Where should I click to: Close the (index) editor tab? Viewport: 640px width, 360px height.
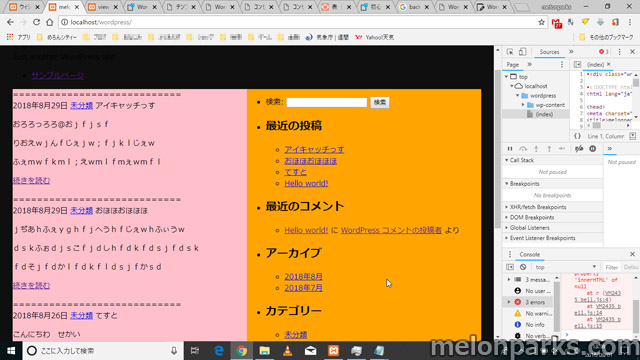tap(609, 64)
